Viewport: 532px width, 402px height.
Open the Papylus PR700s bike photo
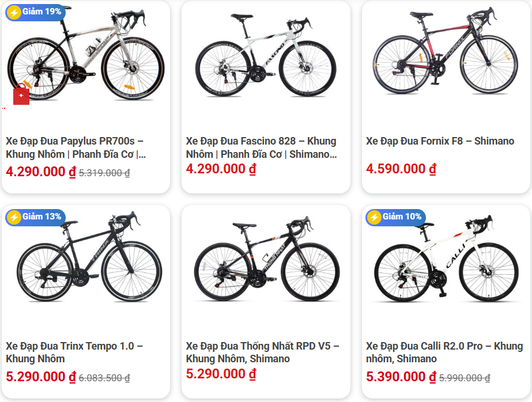point(86,55)
